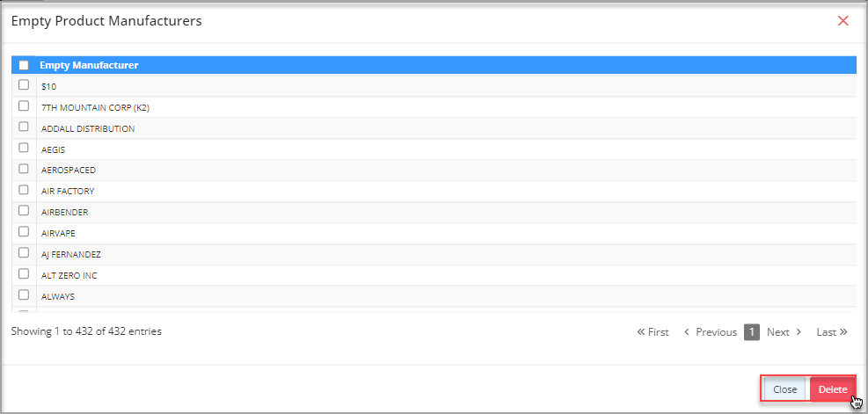
Task: Click the Previous page link
Action: pyautogui.click(x=711, y=332)
